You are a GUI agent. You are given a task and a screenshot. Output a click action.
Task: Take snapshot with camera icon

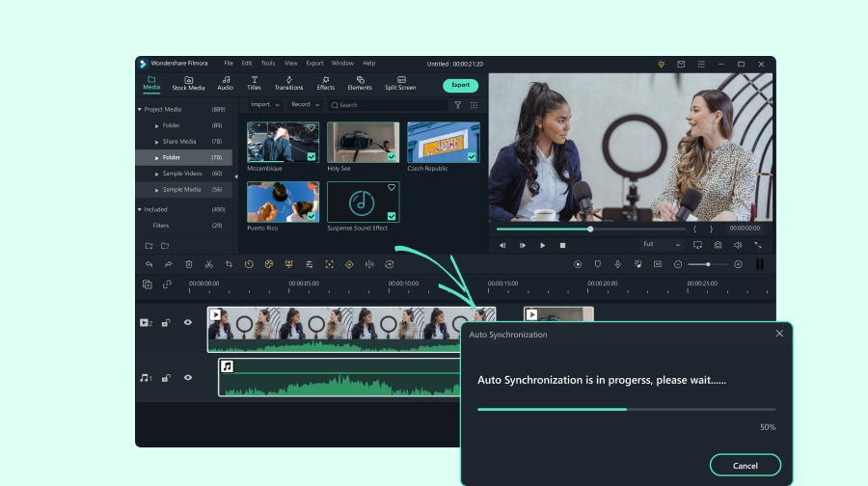point(718,245)
